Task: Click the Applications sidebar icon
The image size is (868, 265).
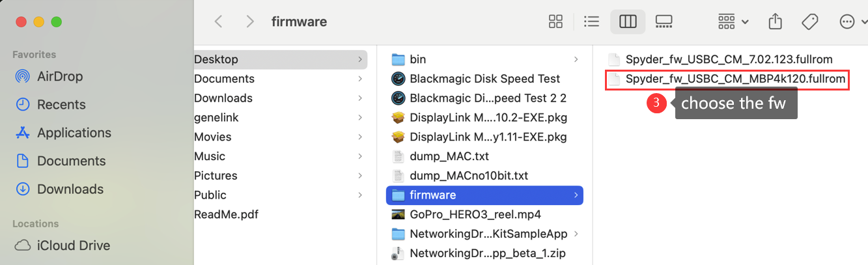Action: coord(23,133)
